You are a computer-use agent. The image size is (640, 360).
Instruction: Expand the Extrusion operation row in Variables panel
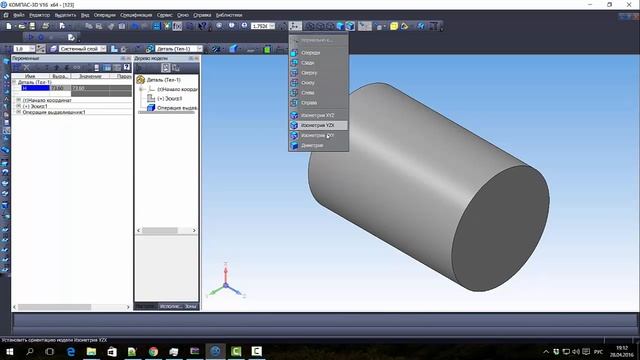(x=18, y=112)
